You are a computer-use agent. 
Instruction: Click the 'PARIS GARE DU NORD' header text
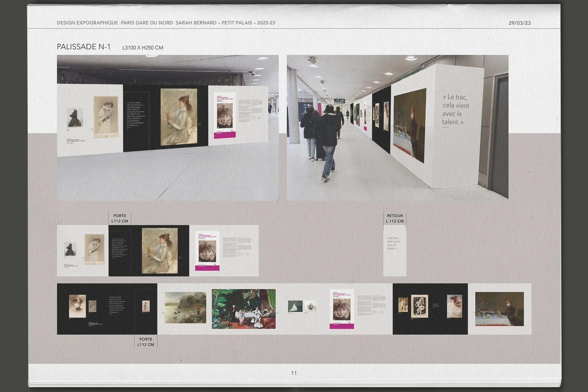pos(147,23)
